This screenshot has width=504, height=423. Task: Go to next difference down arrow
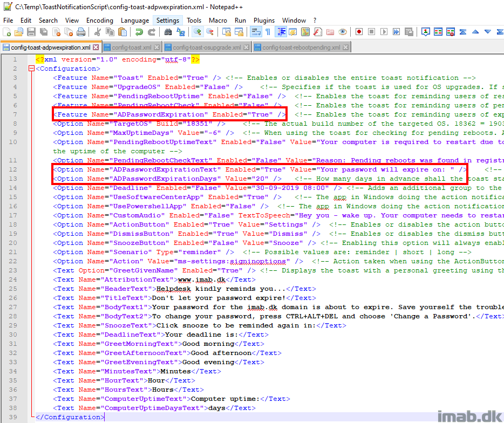[x=488, y=32]
